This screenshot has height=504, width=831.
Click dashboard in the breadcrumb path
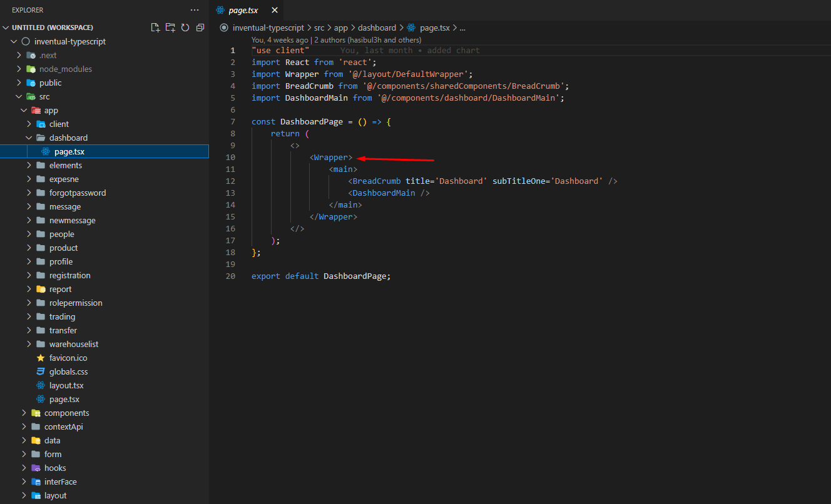pos(377,28)
